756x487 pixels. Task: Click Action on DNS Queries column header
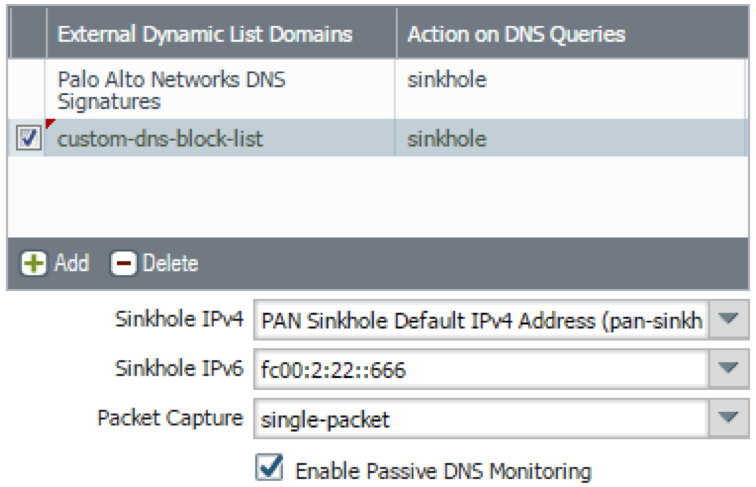pyautogui.click(x=516, y=34)
